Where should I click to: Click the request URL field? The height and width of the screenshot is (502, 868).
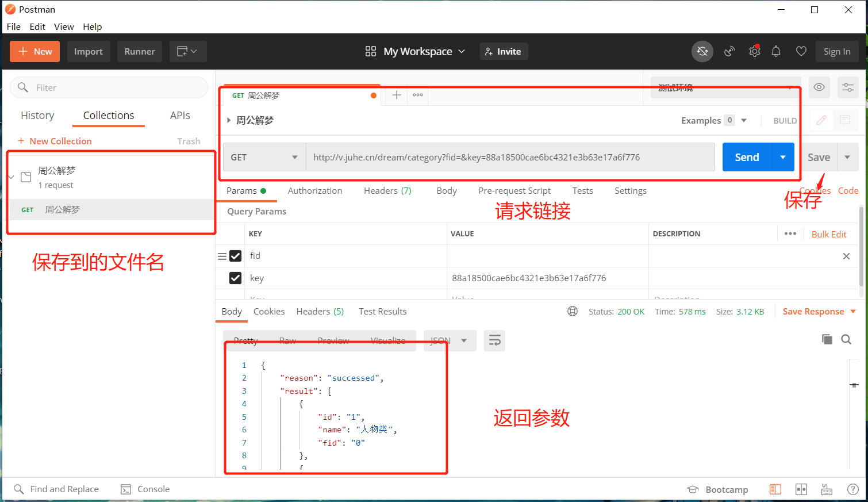click(x=510, y=157)
